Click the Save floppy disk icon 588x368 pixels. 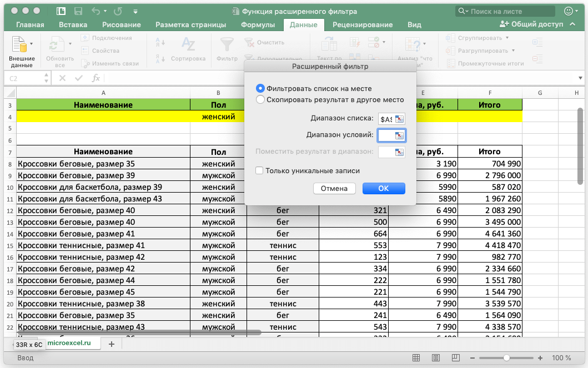point(78,11)
